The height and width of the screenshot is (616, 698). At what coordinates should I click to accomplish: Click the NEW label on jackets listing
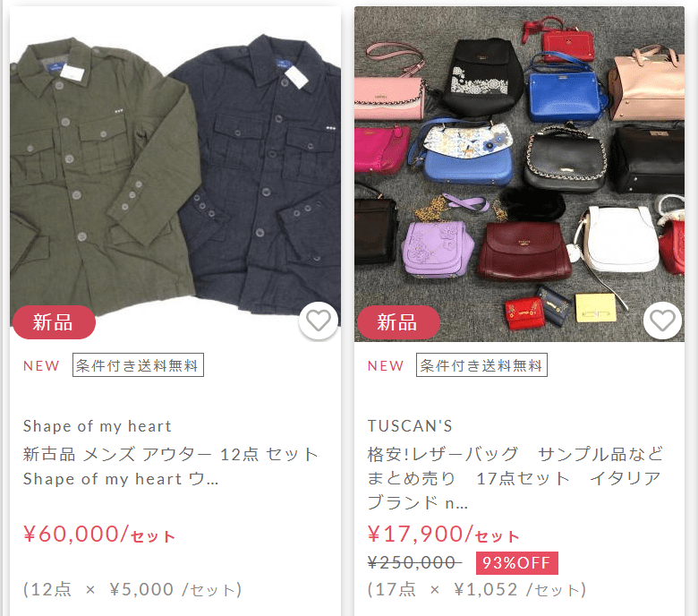click(41, 366)
